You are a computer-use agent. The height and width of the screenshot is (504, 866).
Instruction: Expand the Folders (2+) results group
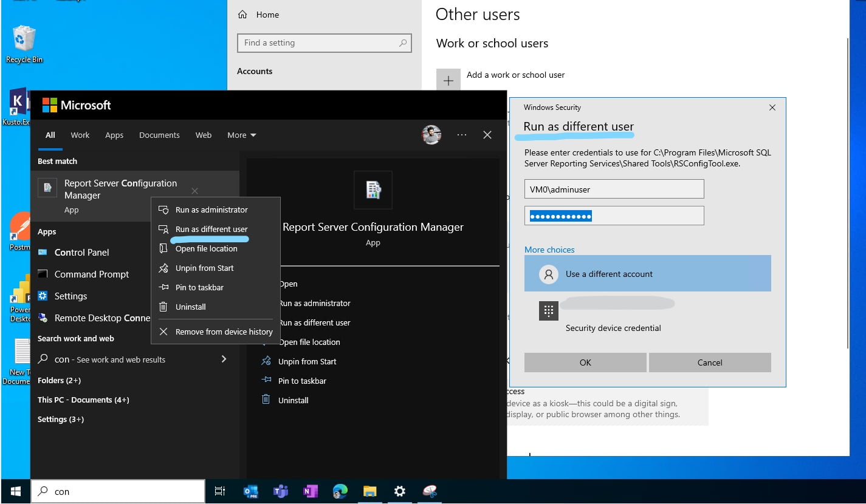point(59,380)
